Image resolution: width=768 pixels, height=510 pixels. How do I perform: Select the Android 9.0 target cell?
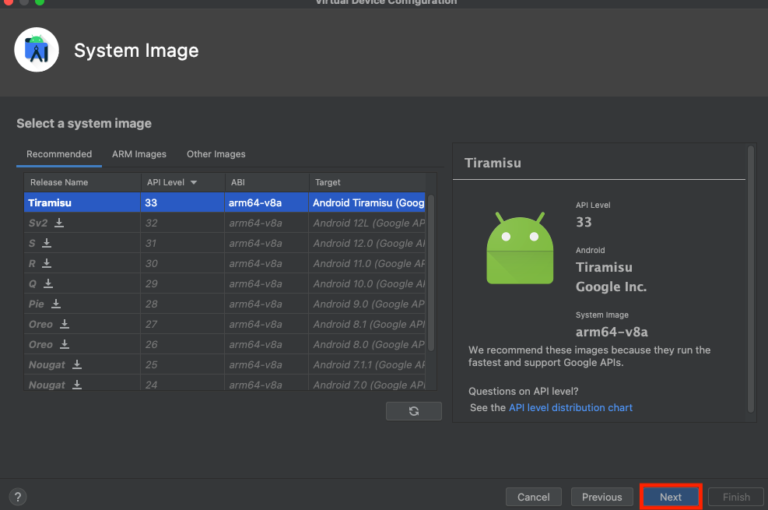[367, 304]
